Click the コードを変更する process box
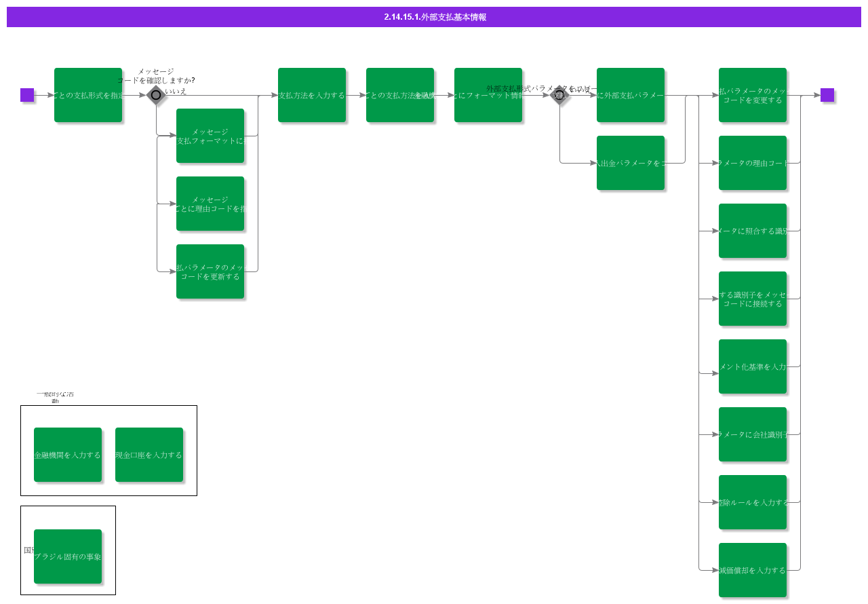The height and width of the screenshot is (604, 868). [x=753, y=95]
